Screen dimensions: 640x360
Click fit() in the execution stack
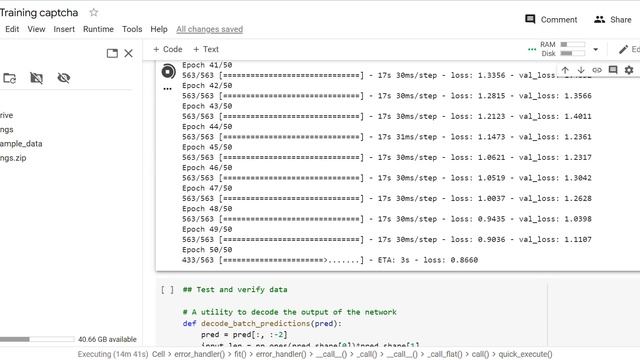click(x=240, y=354)
